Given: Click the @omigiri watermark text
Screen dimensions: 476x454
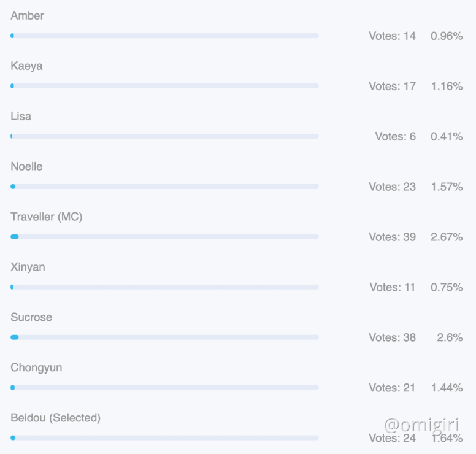Looking at the screenshot, I should [x=422, y=424].
